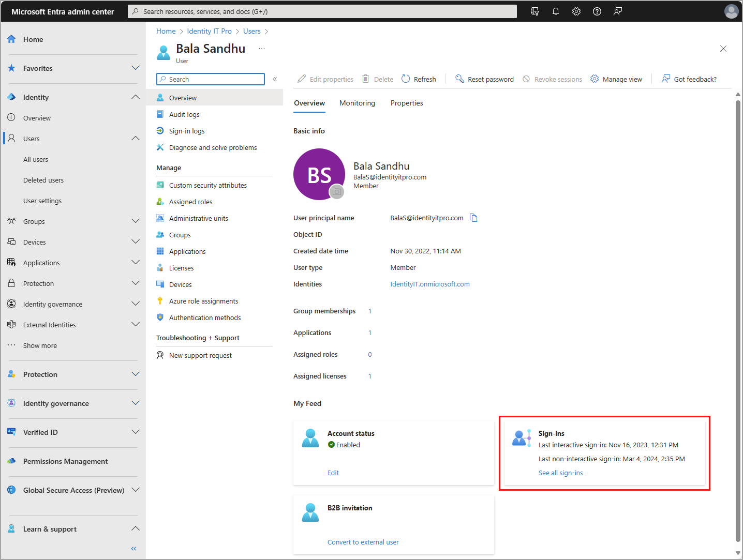Click the Reset password key icon
Viewport: 743px width, 560px height.
pyautogui.click(x=459, y=79)
